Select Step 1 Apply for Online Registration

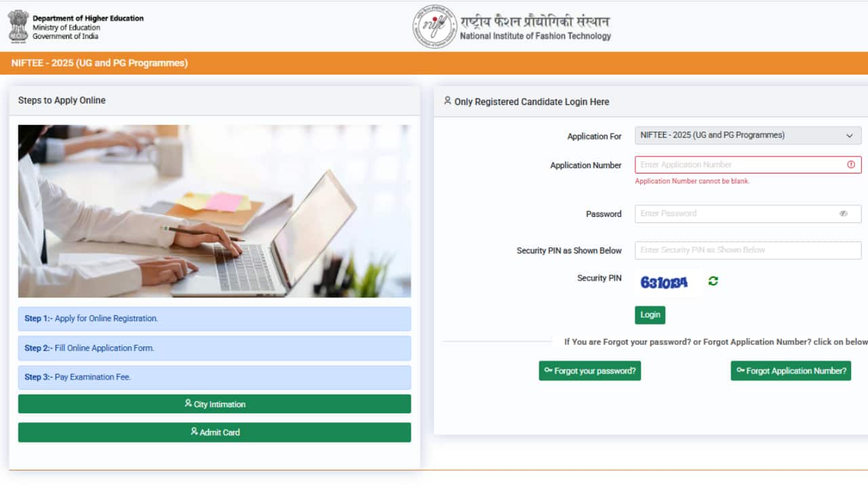click(214, 319)
